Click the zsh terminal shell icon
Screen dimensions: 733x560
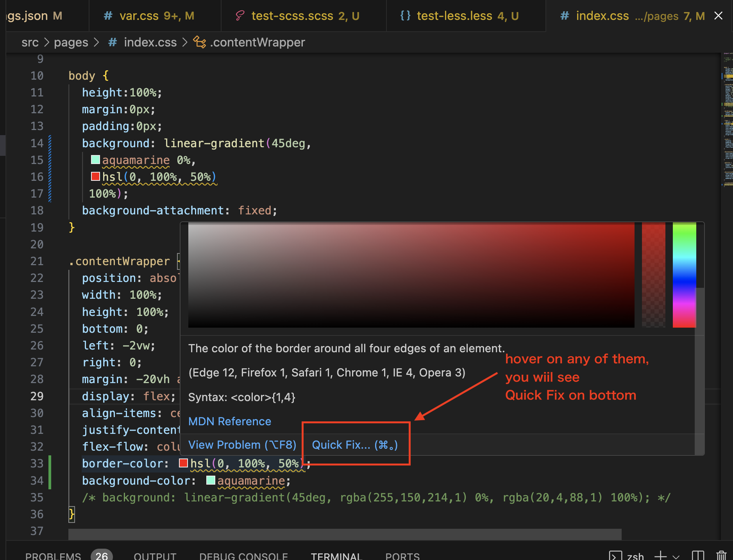point(615,555)
